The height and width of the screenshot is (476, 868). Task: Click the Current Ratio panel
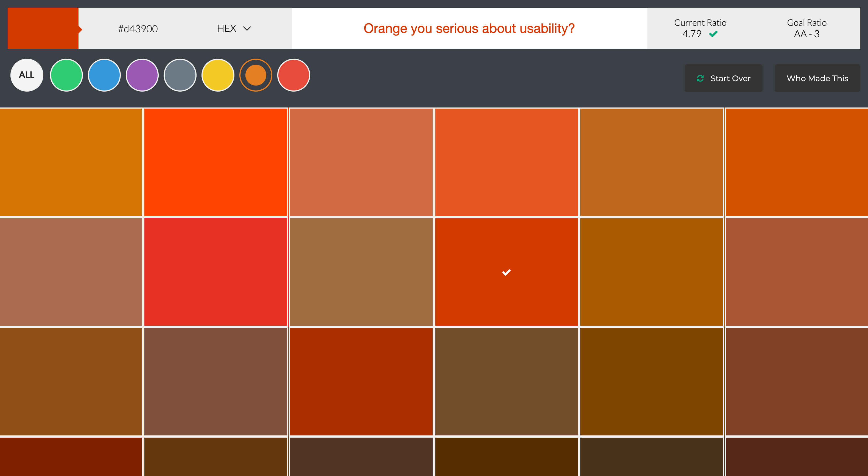pyautogui.click(x=700, y=29)
